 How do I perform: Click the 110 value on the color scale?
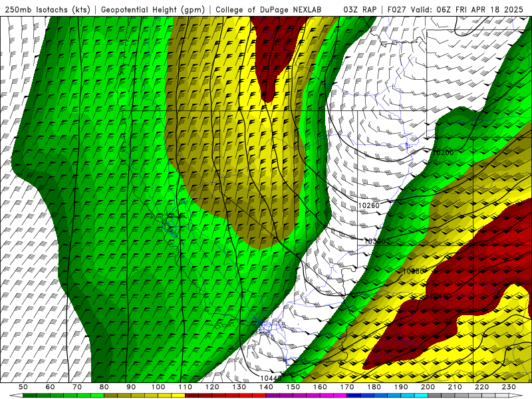tap(186, 387)
